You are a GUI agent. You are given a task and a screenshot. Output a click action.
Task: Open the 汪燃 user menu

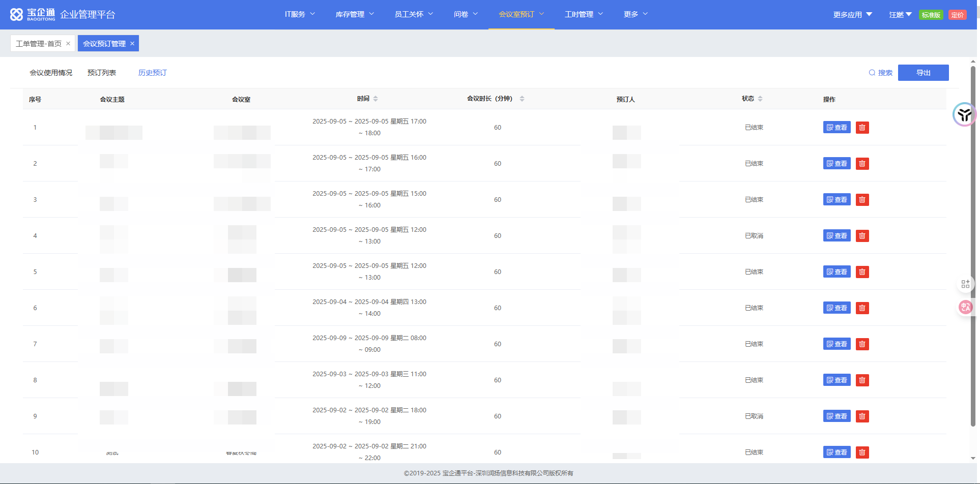tap(900, 15)
